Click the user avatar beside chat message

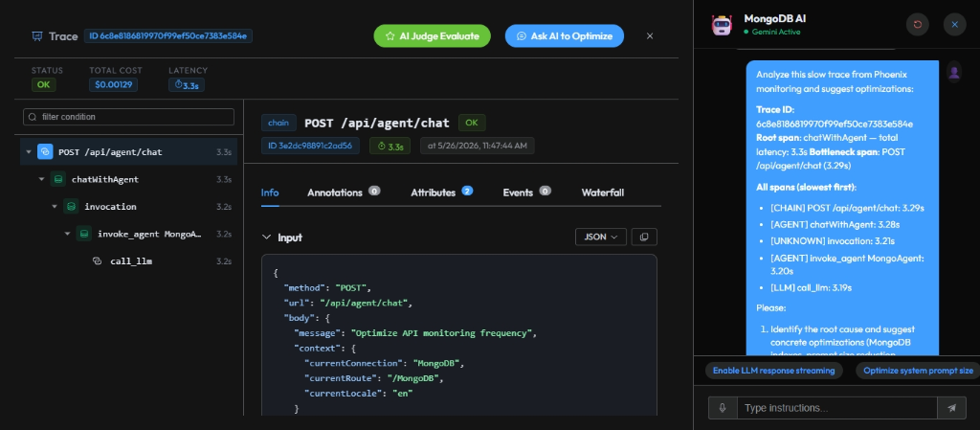point(954,72)
